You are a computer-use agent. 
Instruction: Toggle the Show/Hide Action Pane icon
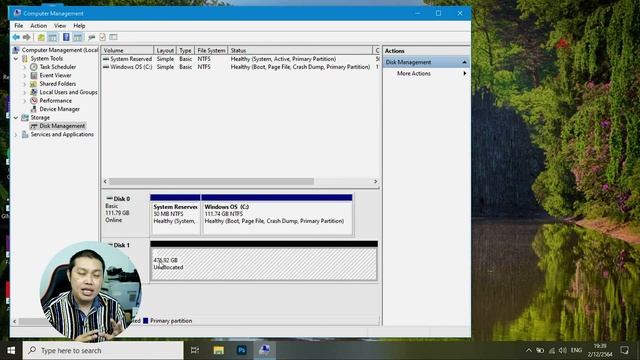[78, 38]
